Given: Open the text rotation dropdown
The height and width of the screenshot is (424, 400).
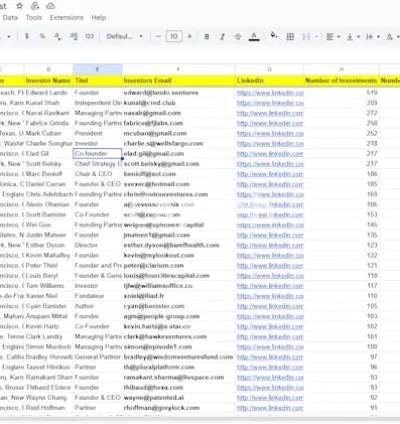Looking at the screenshot, I should coord(393,36).
